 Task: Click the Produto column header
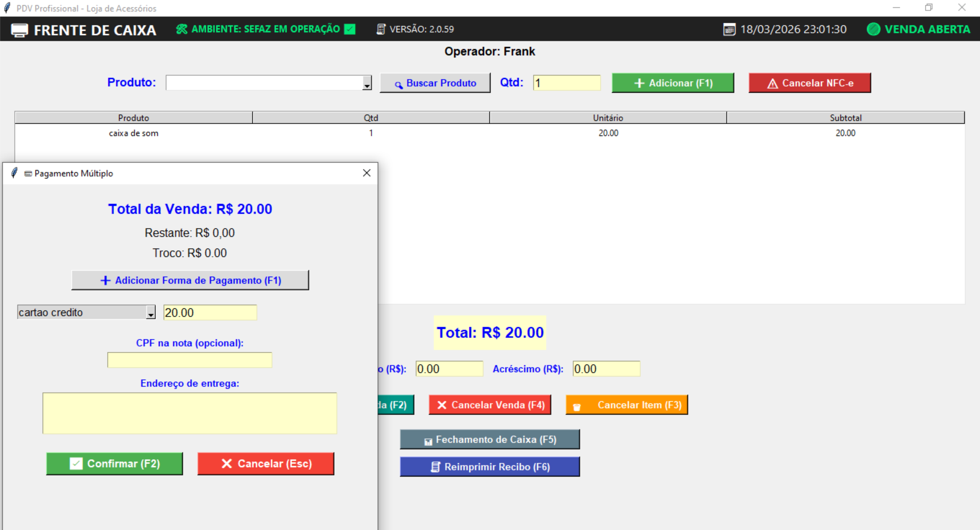(x=134, y=118)
